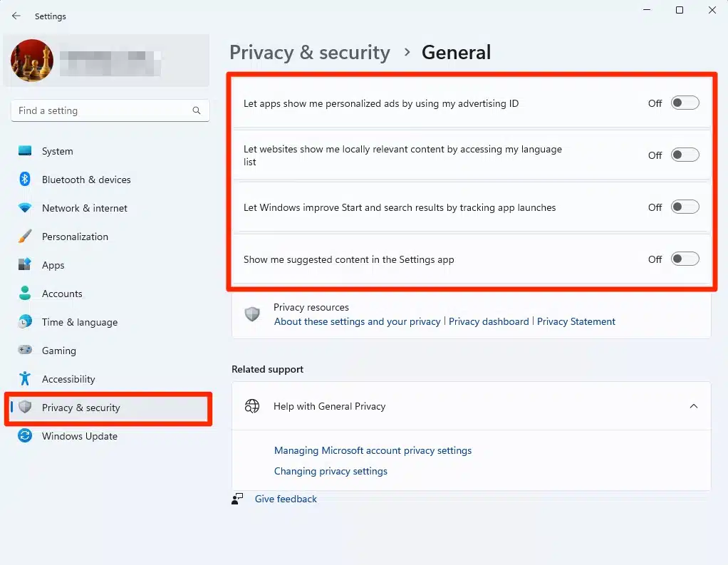Toggle suggested content in Settings switch
Screen dimensions: 728x565
(685, 259)
